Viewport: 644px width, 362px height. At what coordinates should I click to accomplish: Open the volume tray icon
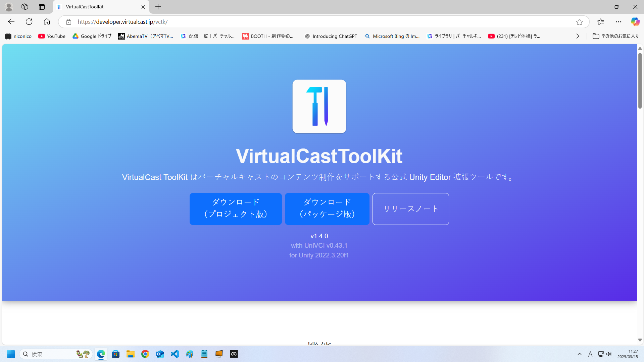click(x=609, y=354)
